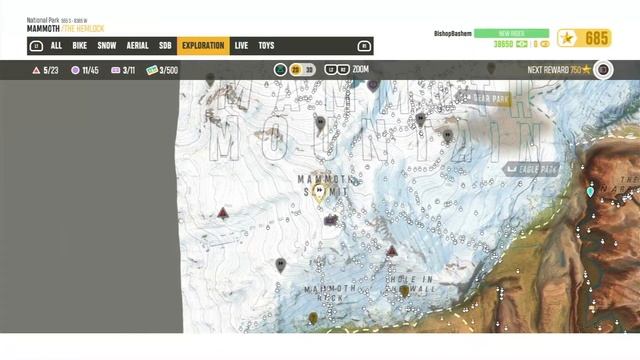The image size is (640, 360).
Task: Click the green ticket counter 3/500
Action: [x=162, y=71]
